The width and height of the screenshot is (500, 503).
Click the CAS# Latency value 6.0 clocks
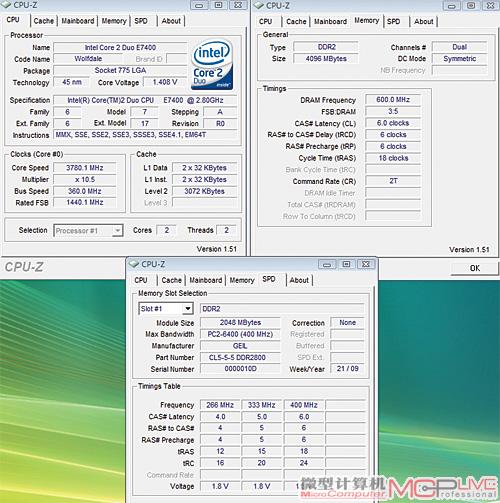[x=393, y=123]
